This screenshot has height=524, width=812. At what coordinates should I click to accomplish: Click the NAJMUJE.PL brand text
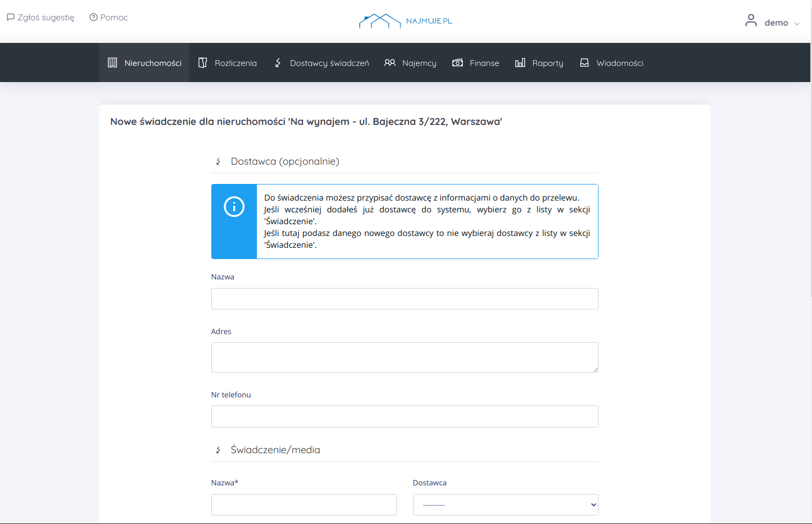[x=429, y=21]
